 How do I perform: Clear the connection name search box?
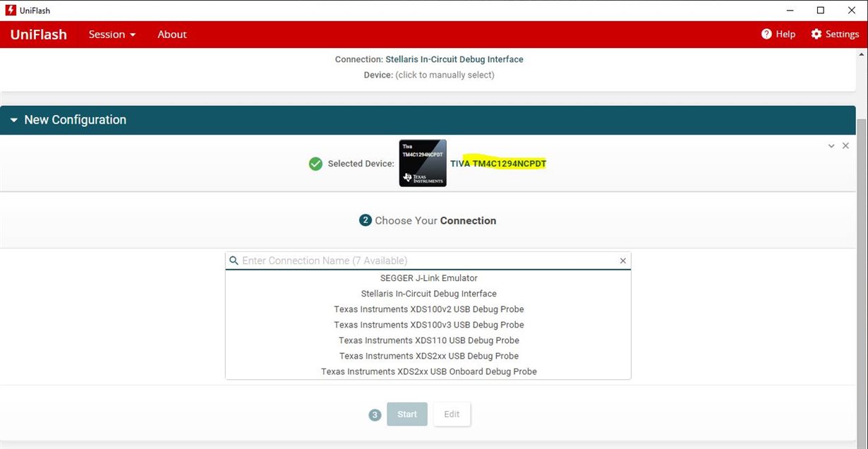tap(623, 261)
